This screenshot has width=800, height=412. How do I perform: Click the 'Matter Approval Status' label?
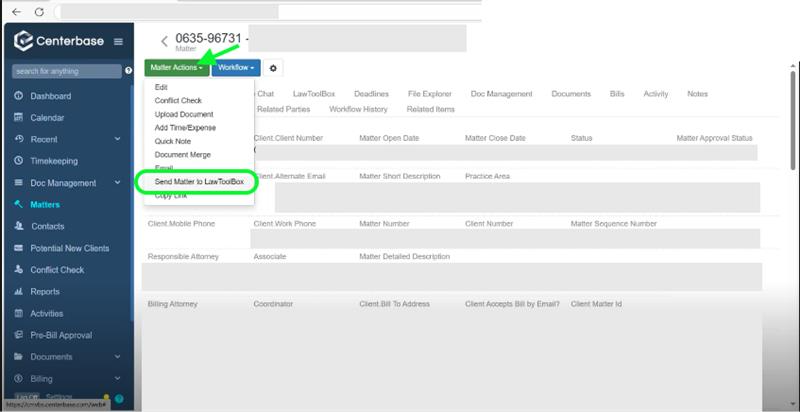[x=714, y=138]
